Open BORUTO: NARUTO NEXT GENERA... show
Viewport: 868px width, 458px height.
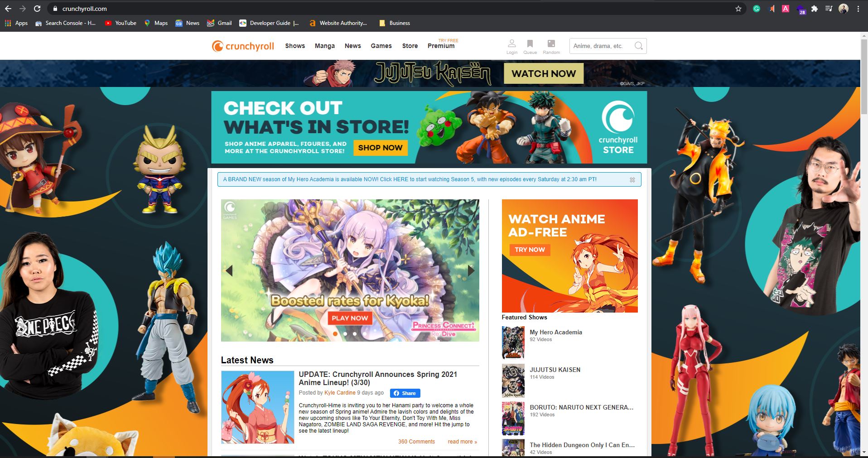click(x=582, y=407)
